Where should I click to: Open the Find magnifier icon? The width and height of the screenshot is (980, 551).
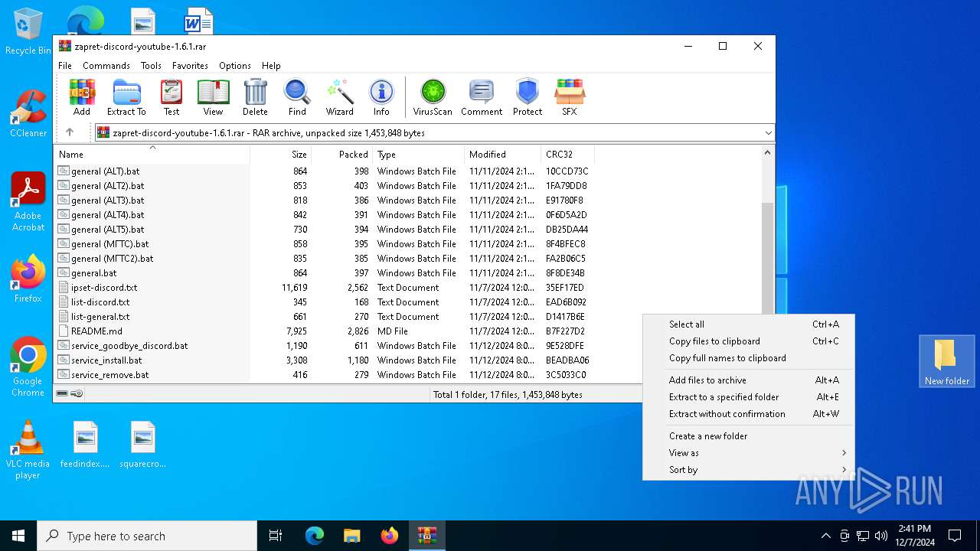297,97
